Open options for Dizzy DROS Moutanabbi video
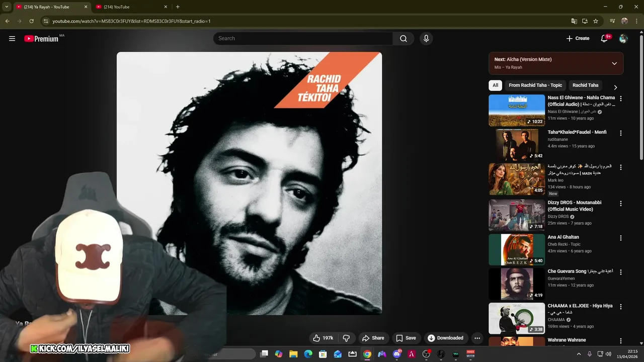The image size is (644, 362). click(620, 204)
